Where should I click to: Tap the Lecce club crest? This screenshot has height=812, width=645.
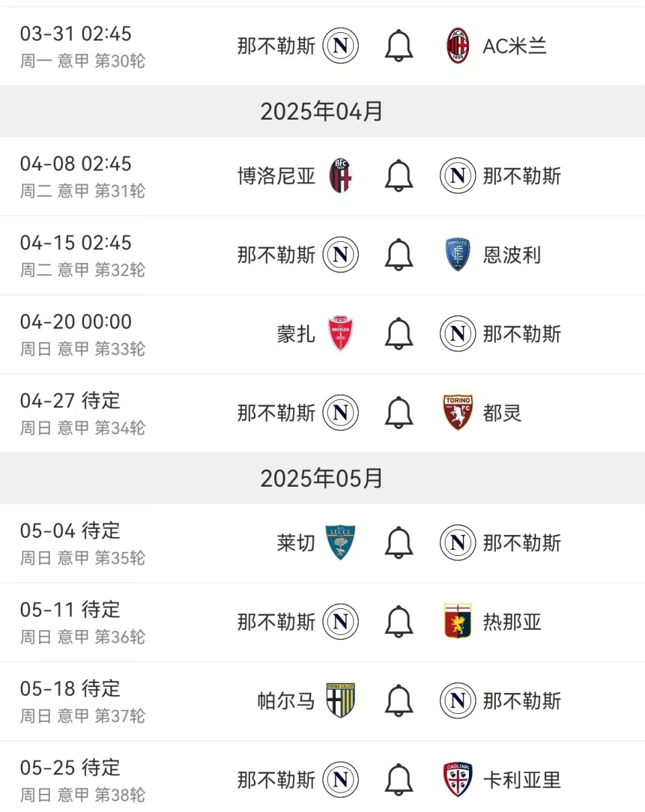[x=341, y=542]
